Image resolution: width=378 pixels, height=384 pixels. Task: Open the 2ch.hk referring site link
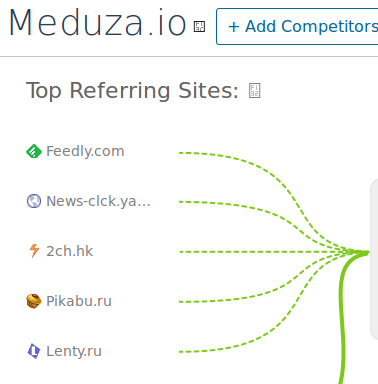click(69, 251)
